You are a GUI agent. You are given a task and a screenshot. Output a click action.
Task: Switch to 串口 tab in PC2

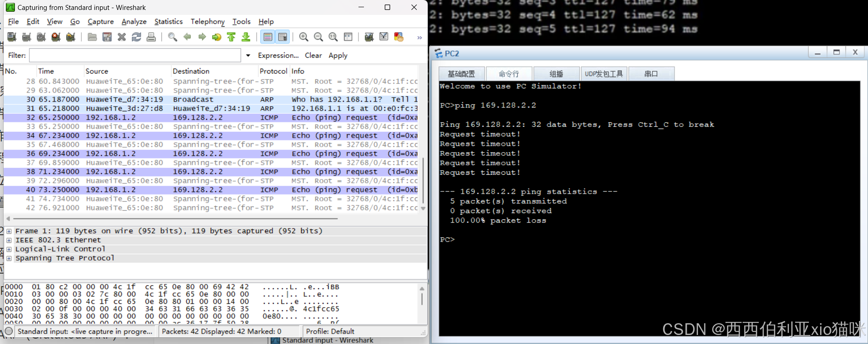pos(651,74)
